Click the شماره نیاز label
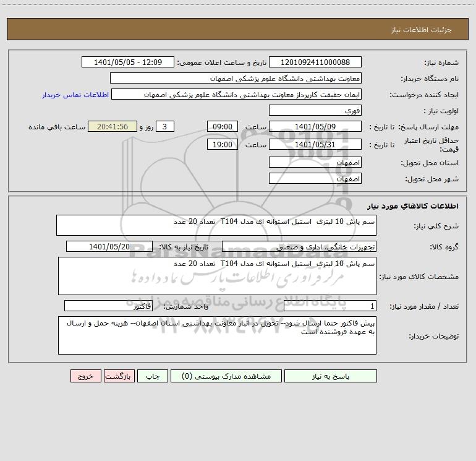 [x=441, y=63]
